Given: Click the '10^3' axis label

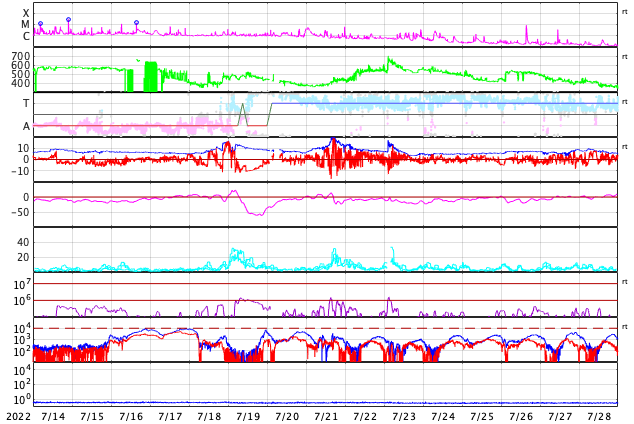Looking at the screenshot, I should [22, 340].
